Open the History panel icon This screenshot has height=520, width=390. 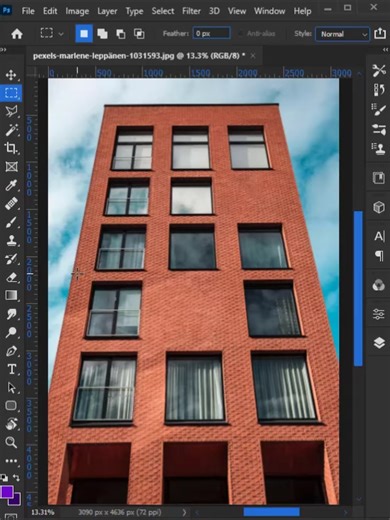379,90
